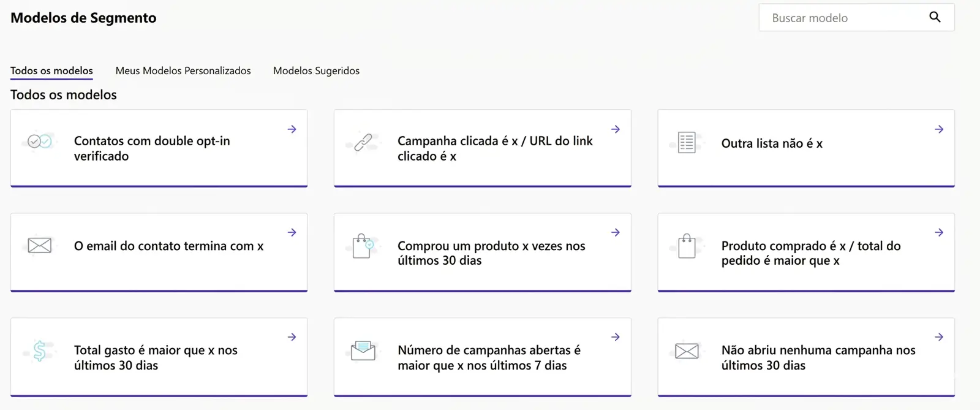Switch to Meus Modelos Personalizados tab
The image size is (980, 410).
183,70
